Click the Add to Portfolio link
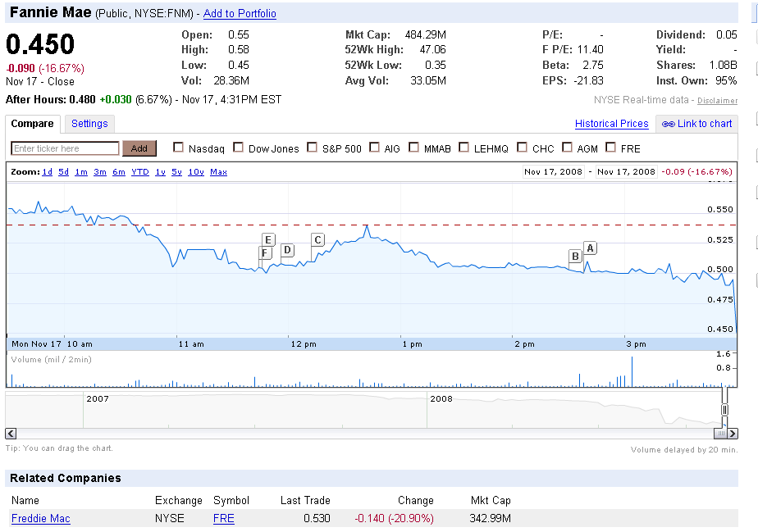Screen dimensions: 758x532 (x=240, y=14)
